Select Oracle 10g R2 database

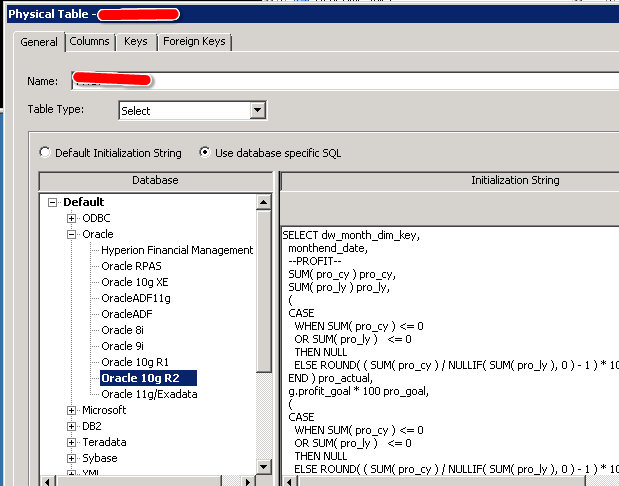tap(148, 378)
